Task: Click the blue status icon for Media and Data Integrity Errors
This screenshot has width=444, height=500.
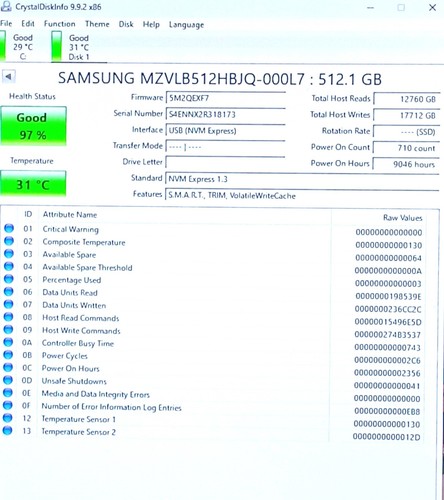Action: click(8, 393)
